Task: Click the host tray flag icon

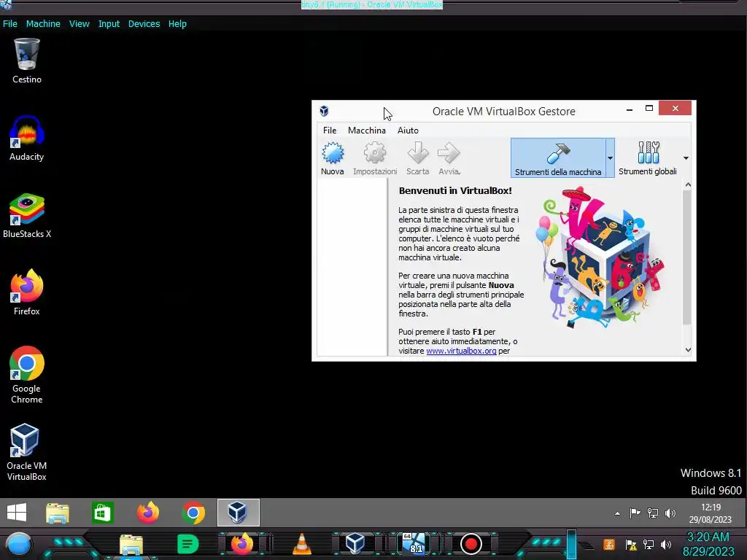Action: (x=631, y=544)
